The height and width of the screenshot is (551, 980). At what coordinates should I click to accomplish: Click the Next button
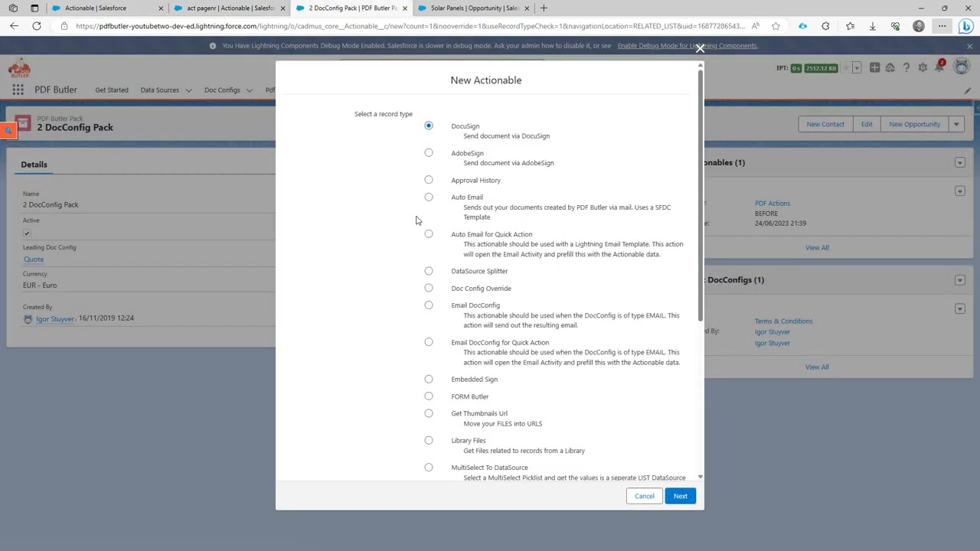(680, 496)
